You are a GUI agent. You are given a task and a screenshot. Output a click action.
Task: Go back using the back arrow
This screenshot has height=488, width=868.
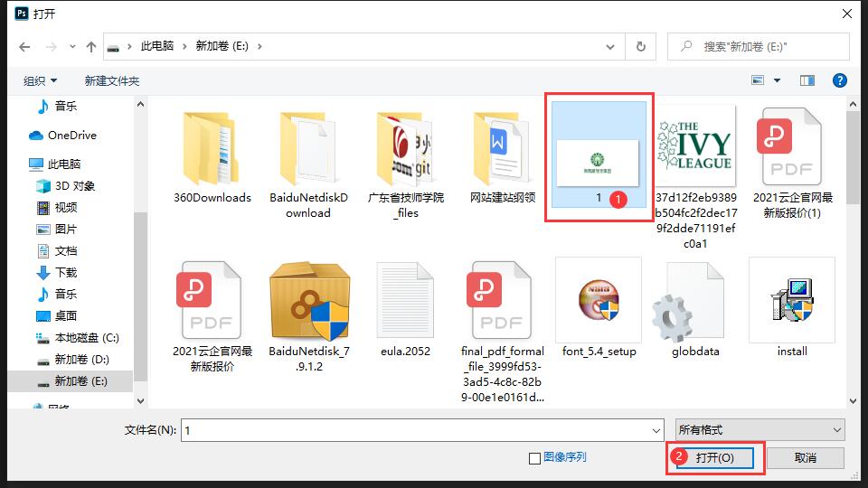[x=24, y=47]
